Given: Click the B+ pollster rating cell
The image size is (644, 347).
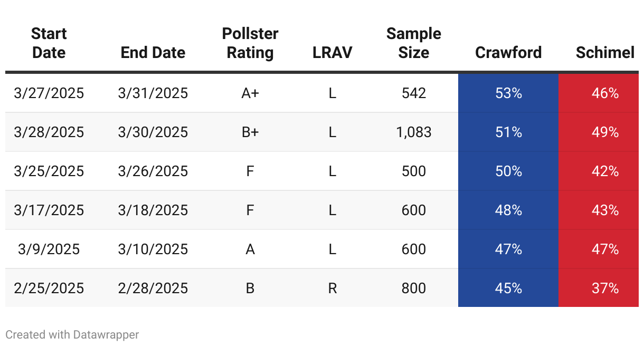Looking at the screenshot, I should tap(250, 132).
